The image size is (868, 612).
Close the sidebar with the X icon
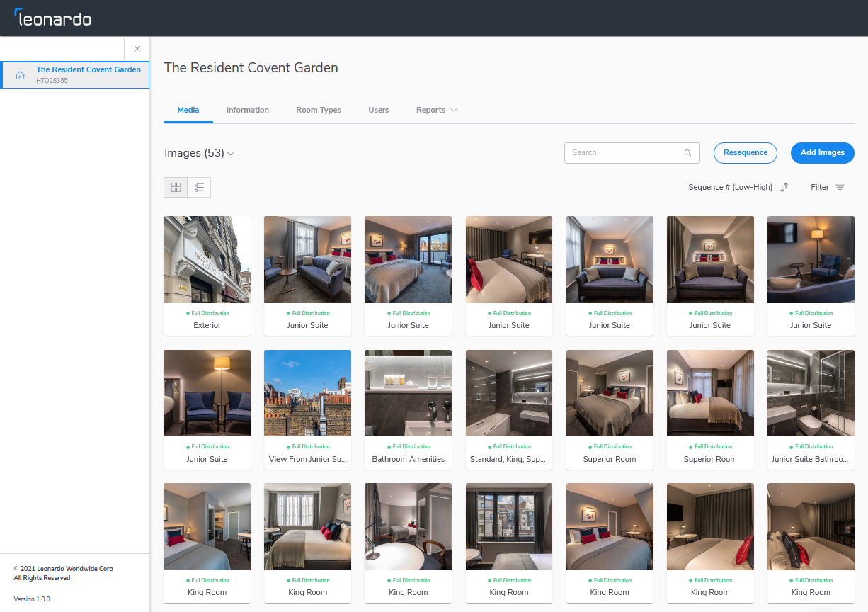137,49
